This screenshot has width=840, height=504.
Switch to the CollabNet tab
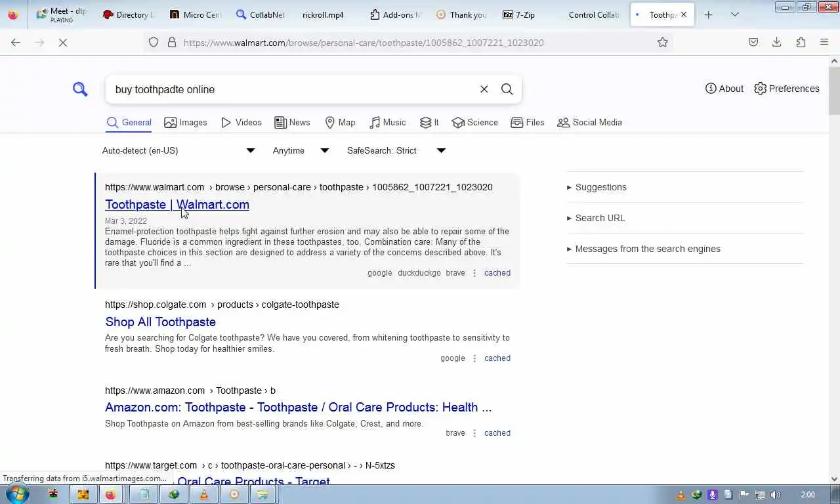point(261,14)
